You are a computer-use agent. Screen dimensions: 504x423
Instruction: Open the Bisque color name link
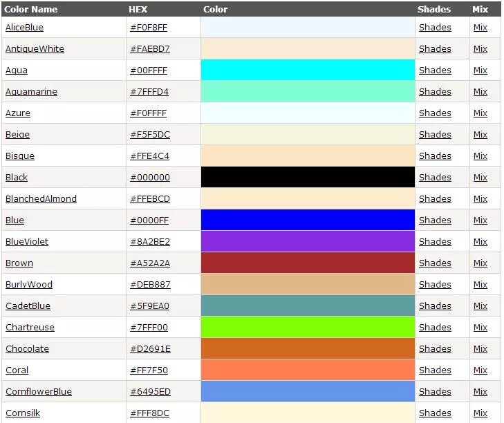point(20,156)
